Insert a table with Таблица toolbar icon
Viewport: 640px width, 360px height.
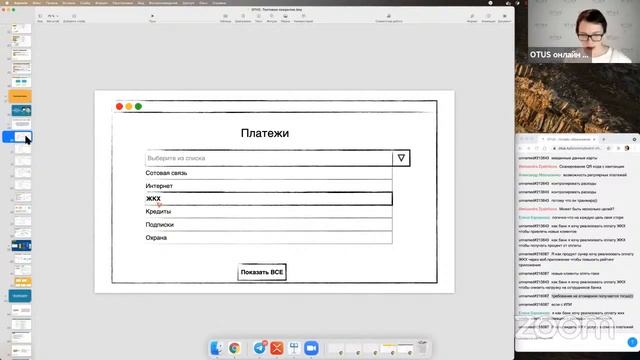225,18
